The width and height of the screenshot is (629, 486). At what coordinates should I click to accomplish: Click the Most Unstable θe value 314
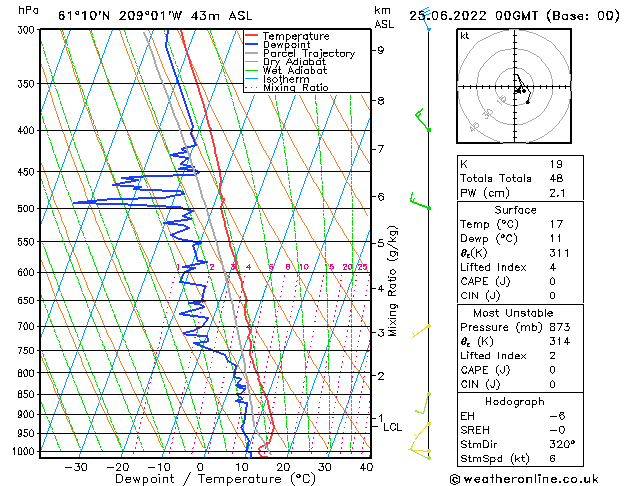point(560,341)
